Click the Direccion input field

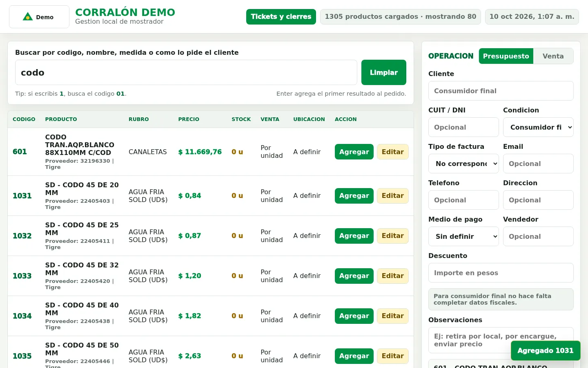[x=538, y=200]
